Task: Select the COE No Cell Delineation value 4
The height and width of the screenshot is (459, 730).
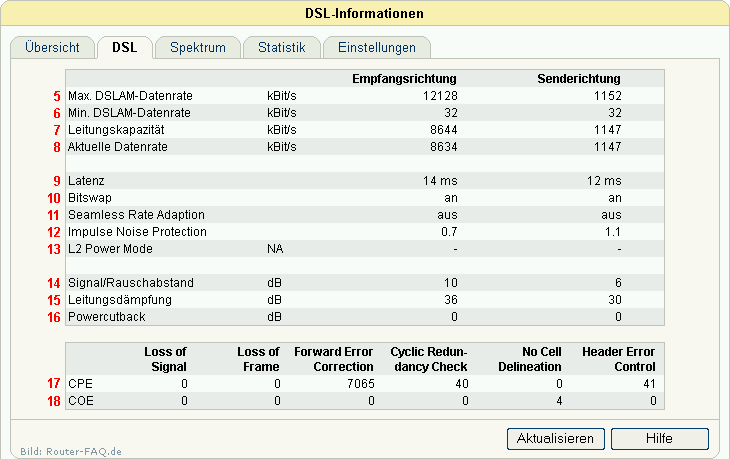Action: tap(559, 401)
